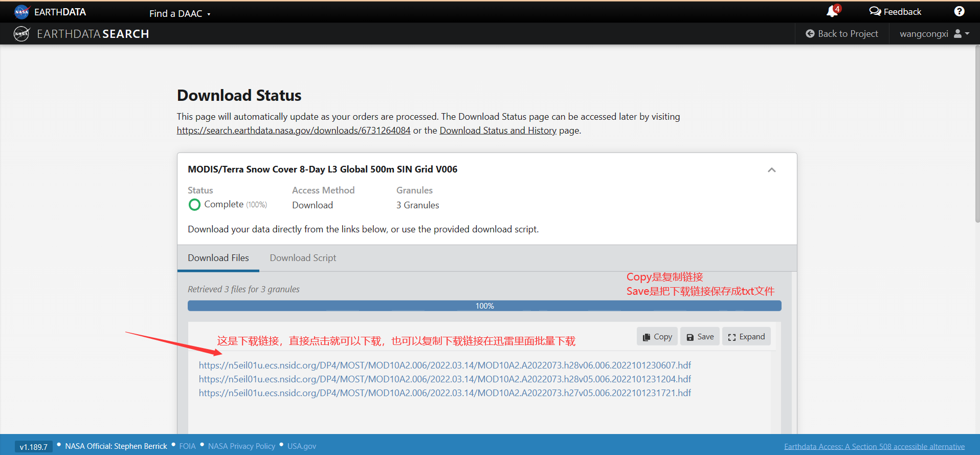
Task: Open the FOIA footer link
Action: (x=187, y=446)
